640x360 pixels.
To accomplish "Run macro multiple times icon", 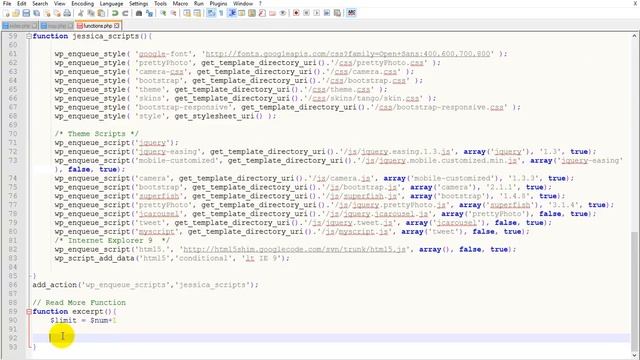I will click(x=327, y=13).
